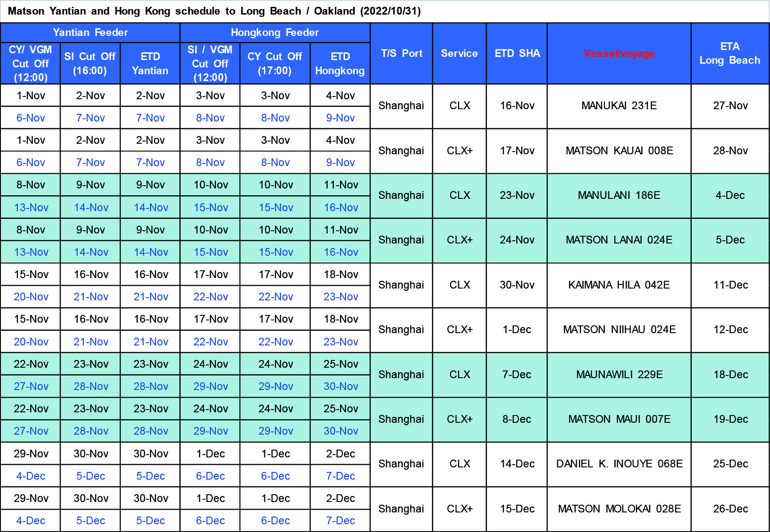Click the ETD SHA cell 15-Dec
This screenshot has width=770, height=532.
pos(517,509)
